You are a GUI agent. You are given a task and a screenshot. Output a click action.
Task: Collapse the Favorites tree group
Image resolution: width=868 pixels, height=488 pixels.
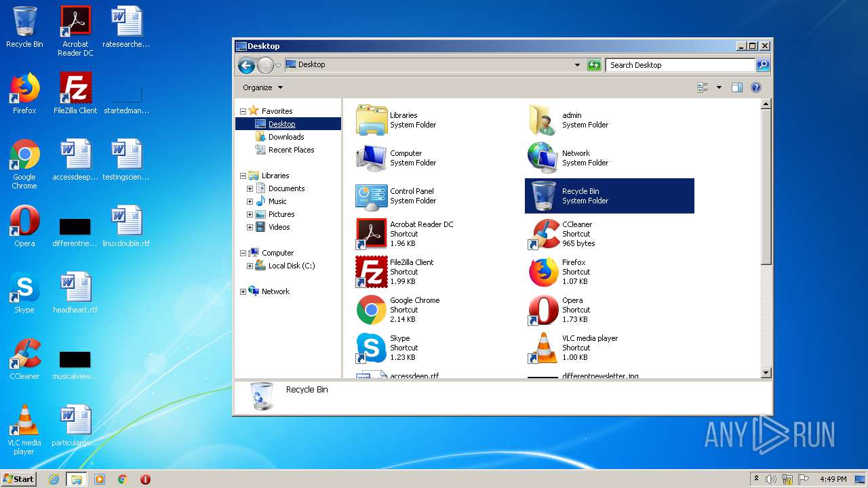click(x=243, y=111)
